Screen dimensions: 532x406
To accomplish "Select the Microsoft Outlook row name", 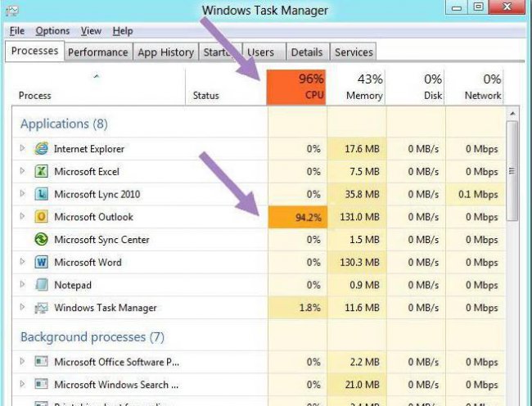I will [93, 217].
